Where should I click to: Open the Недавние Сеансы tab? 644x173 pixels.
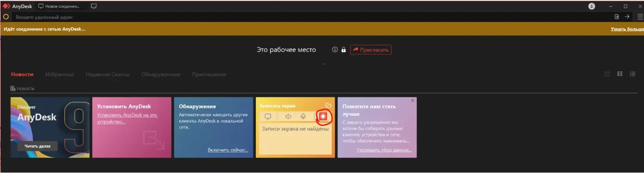pyautogui.click(x=107, y=74)
